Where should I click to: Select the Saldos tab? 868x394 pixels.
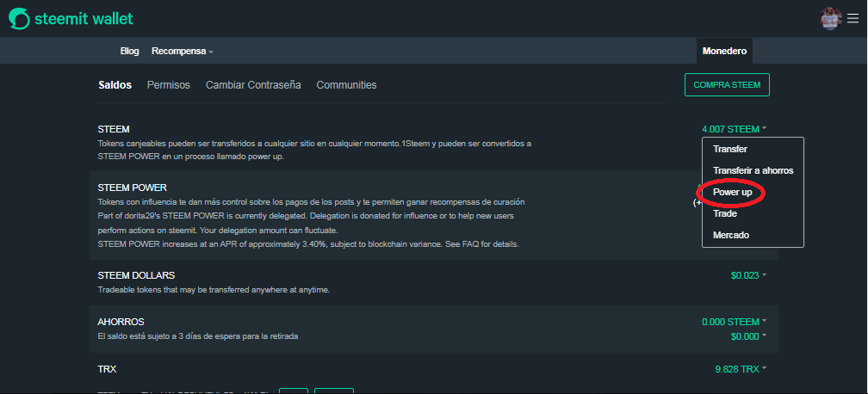115,84
